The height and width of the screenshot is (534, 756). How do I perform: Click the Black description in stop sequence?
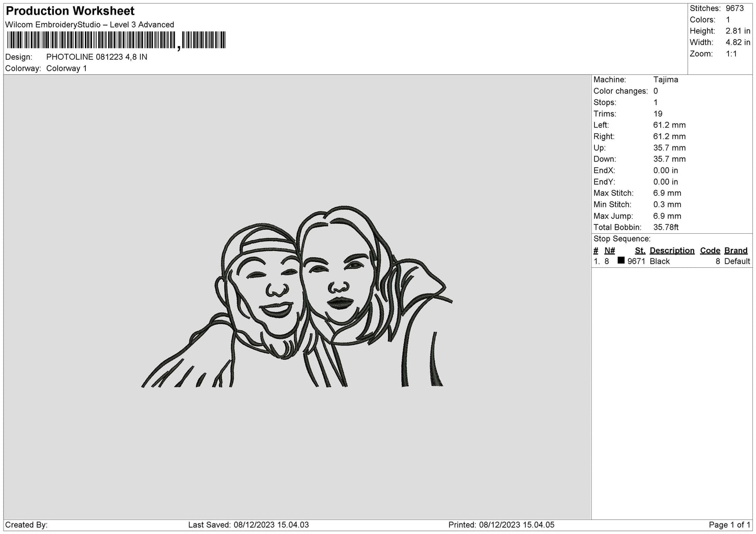coord(660,262)
